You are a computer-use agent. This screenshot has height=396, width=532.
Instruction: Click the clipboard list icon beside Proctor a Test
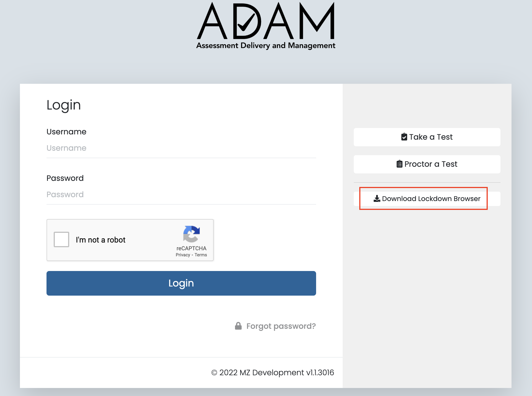point(399,164)
